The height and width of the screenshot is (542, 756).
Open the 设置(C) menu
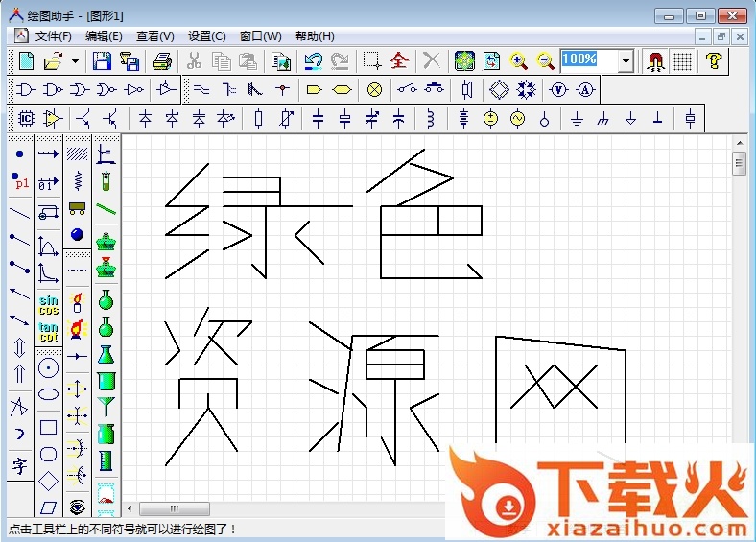(206, 36)
